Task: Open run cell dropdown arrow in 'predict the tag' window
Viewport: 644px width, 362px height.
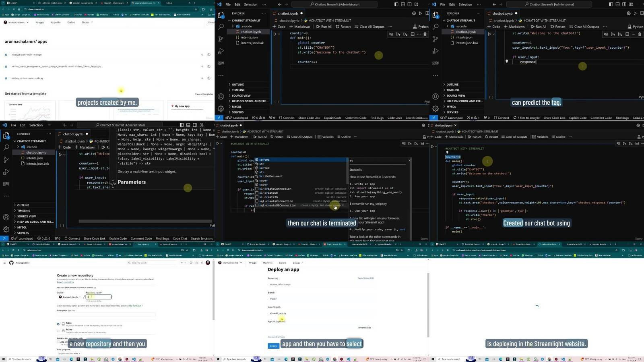Action: (493, 34)
